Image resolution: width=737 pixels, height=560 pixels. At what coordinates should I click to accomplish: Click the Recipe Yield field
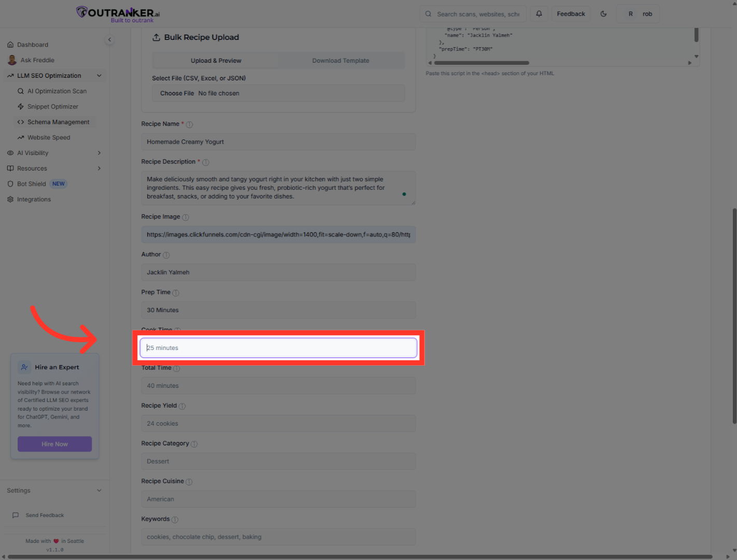(278, 424)
